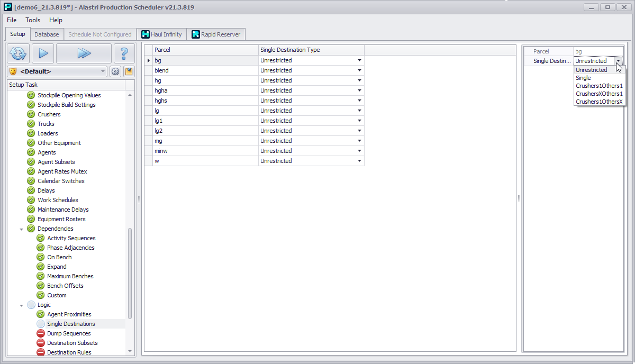Click Single Destination Type column header
635x364 pixels.
click(311, 50)
